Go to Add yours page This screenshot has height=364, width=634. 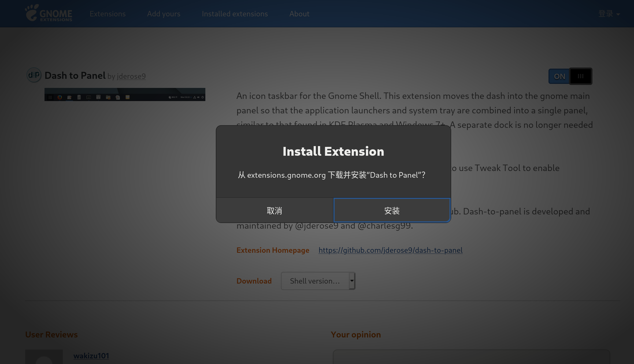tap(164, 14)
